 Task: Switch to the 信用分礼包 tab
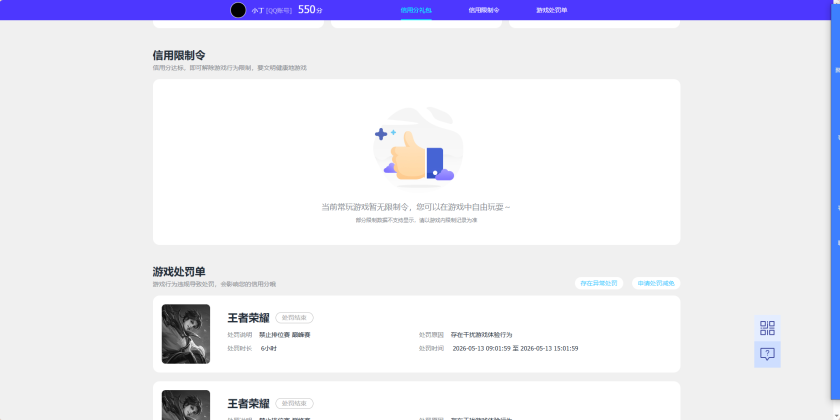(x=416, y=10)
